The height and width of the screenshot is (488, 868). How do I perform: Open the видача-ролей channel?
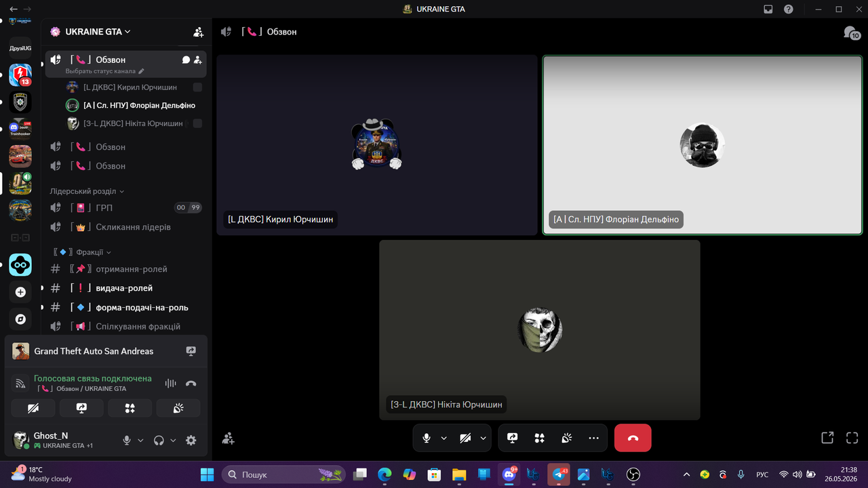[125, 288]
